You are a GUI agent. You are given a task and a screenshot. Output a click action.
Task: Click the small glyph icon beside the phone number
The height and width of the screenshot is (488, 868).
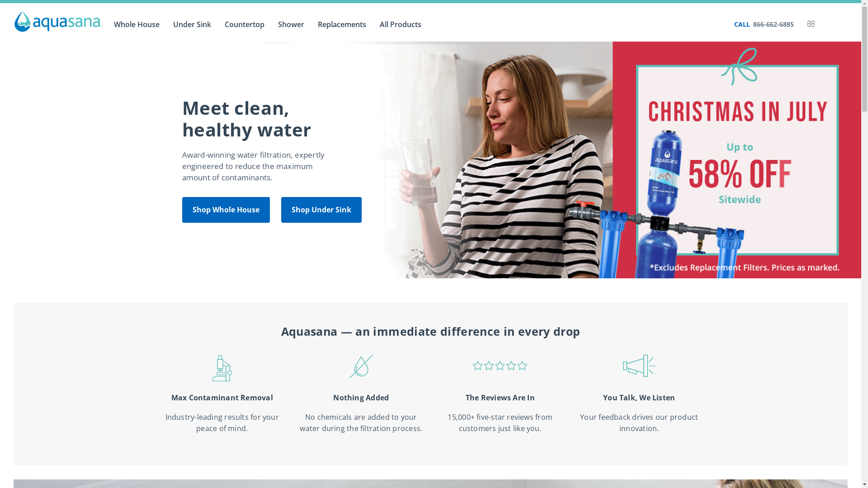811,24
